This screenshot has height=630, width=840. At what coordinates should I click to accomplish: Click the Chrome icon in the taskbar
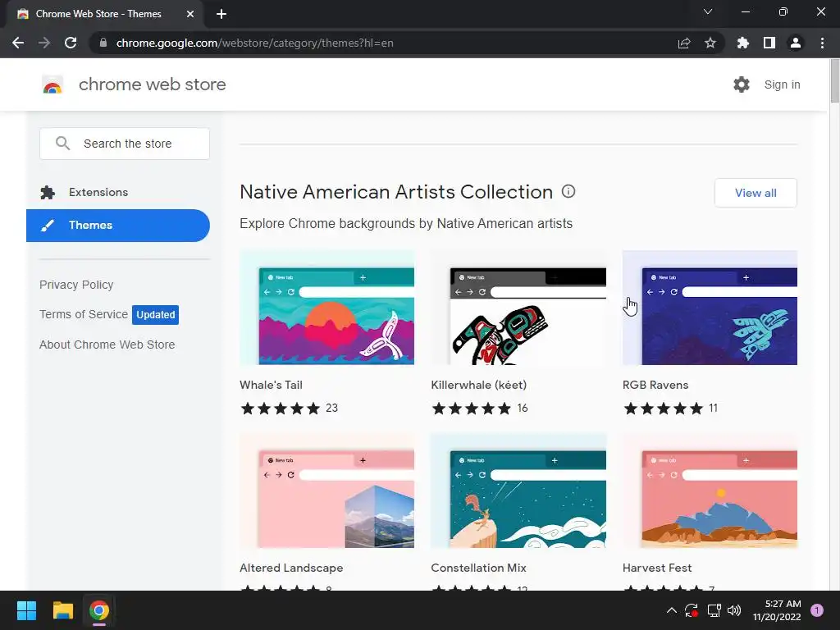coord(99,610)
